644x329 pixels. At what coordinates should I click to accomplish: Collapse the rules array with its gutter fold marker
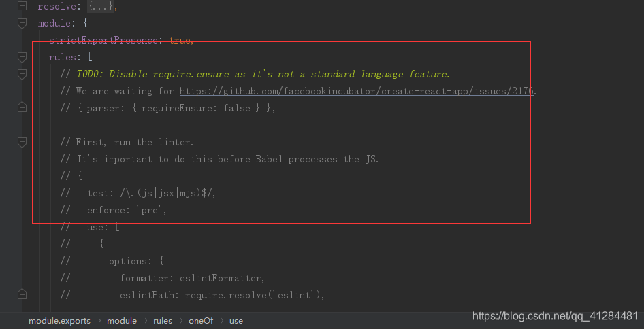click(22, 57)
